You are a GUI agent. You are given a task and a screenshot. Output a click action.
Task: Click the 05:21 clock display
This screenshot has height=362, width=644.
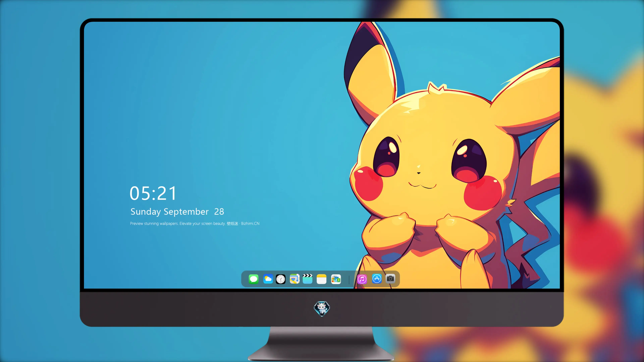(153, 193)
